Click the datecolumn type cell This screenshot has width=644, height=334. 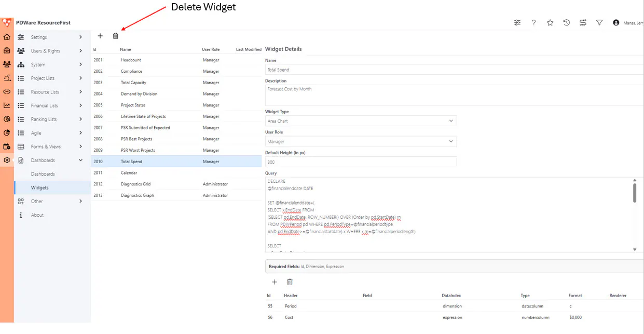pyautogui.click(x=532, y=306)
